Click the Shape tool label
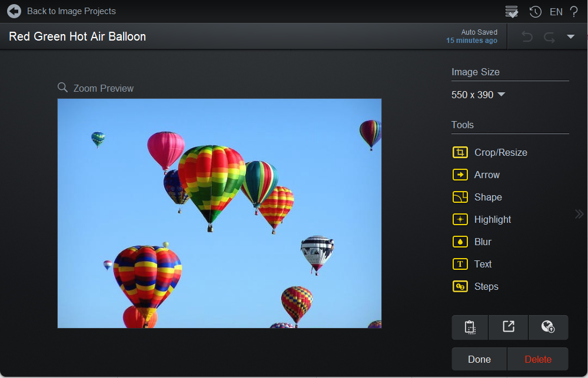 [488, 197]
